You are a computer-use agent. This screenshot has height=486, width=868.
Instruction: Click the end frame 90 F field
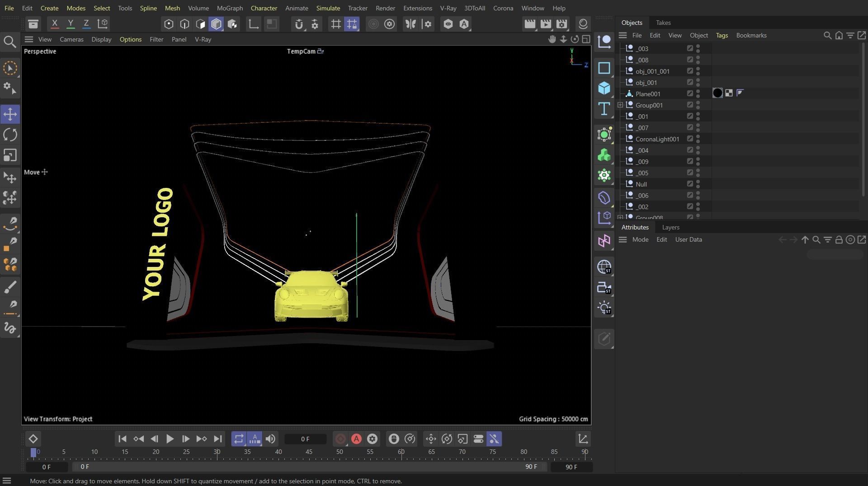(x=571, y=467)
